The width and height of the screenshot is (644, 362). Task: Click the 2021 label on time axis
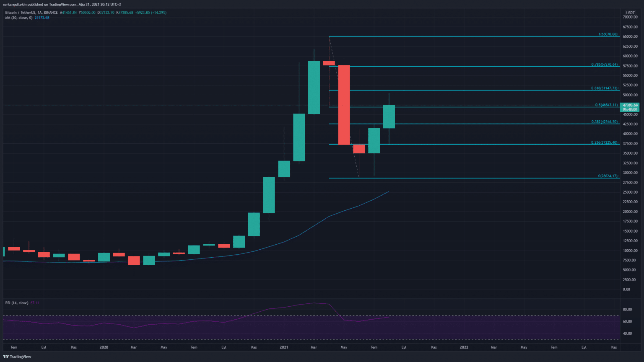click(x=284, y=347)
